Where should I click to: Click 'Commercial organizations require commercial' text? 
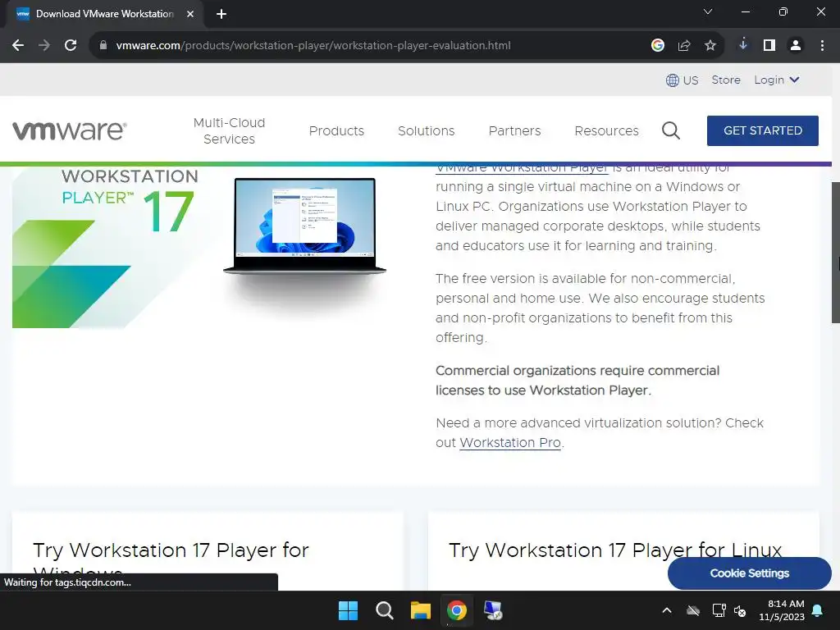577,371
